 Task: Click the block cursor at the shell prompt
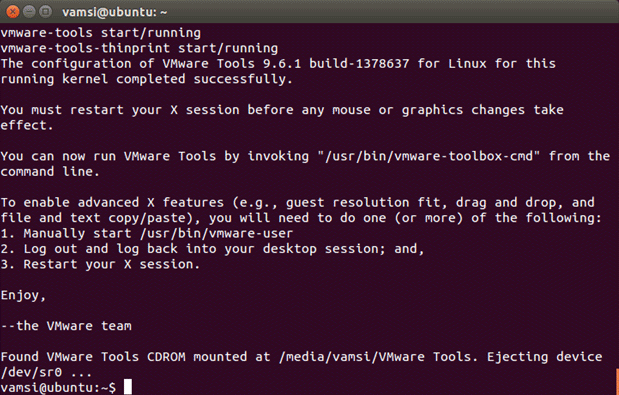pyautogui.click(x=128, y=387)
